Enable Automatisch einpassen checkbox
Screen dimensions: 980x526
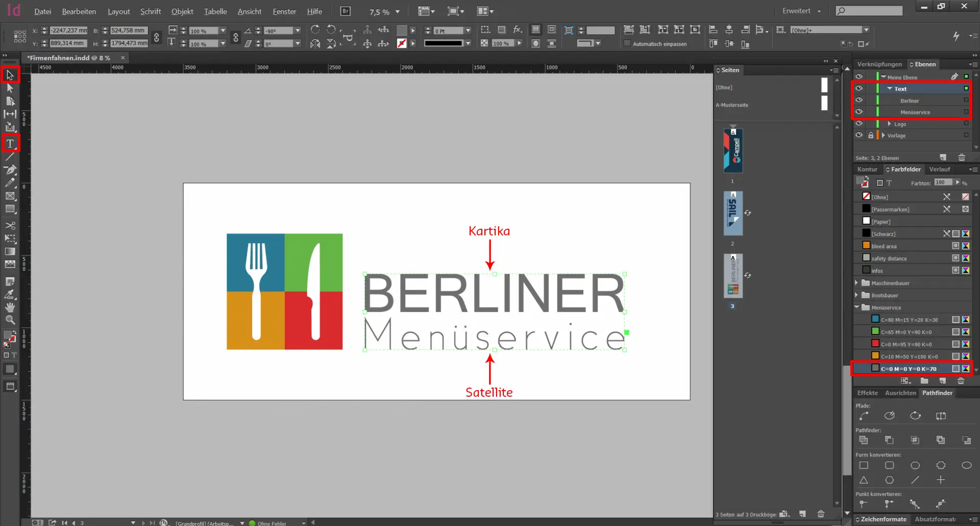coord(627,44)
